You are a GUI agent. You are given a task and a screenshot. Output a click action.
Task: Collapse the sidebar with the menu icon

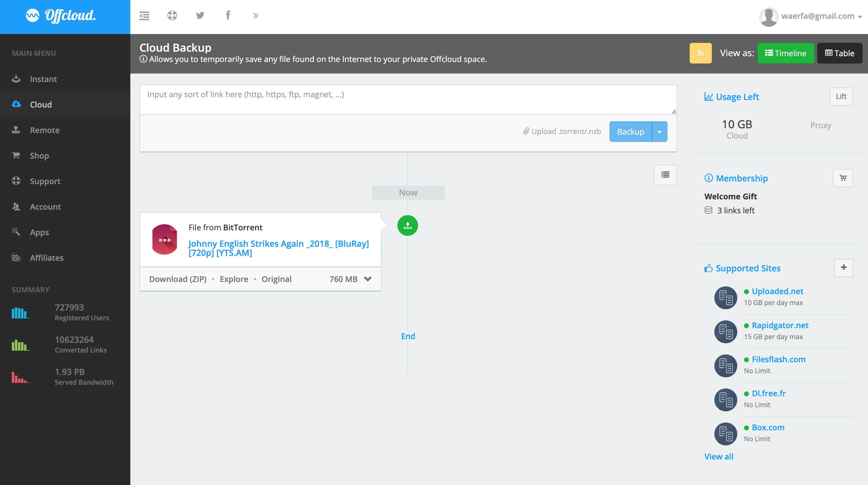pos(144,15)
